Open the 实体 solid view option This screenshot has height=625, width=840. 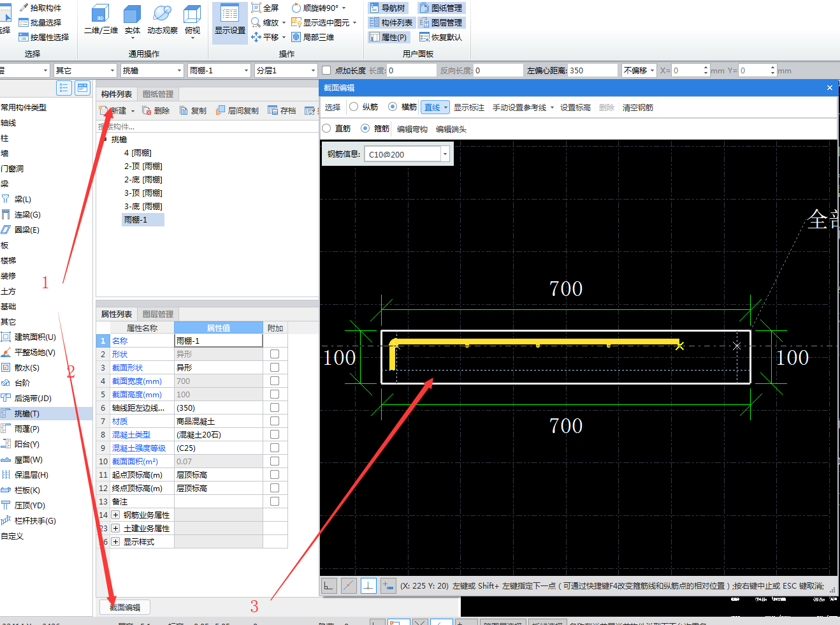[132, 20]
